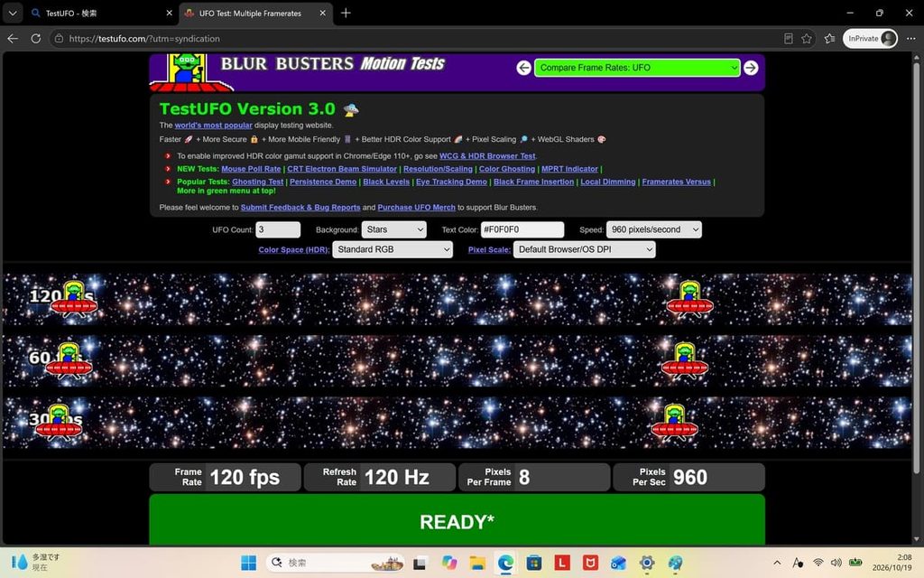Open the WCG & HDR Browser Test link
The height and width of the screenshot is (578, 924).
click(x=487, y=156)
